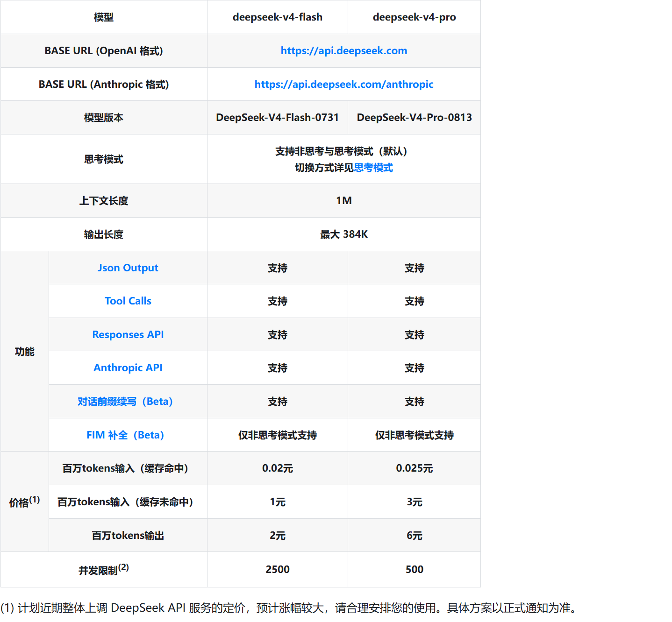Screen dimensions: 672x622
Task: Click the 上下文长度 row label
Action: click(104, 201)
